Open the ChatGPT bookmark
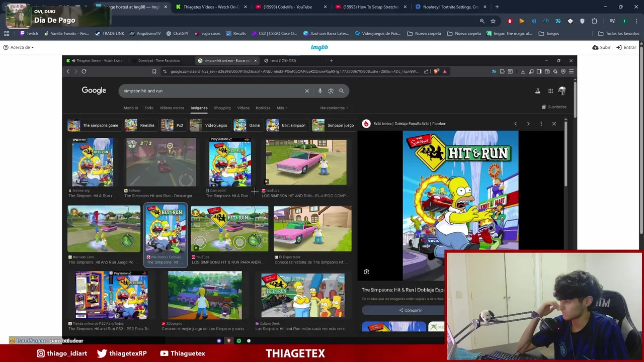644x362 pixels. (x=177, y=33)
